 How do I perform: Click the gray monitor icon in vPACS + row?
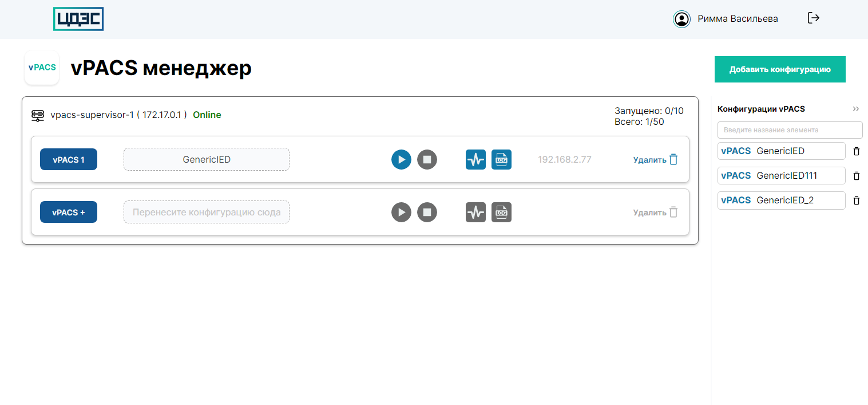click(x=475, y=212)
